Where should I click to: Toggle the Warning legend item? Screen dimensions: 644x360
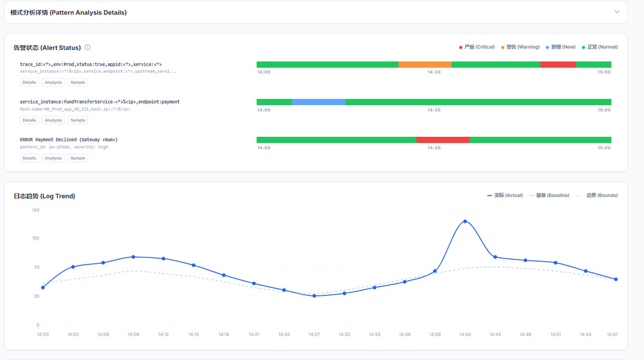520,47
